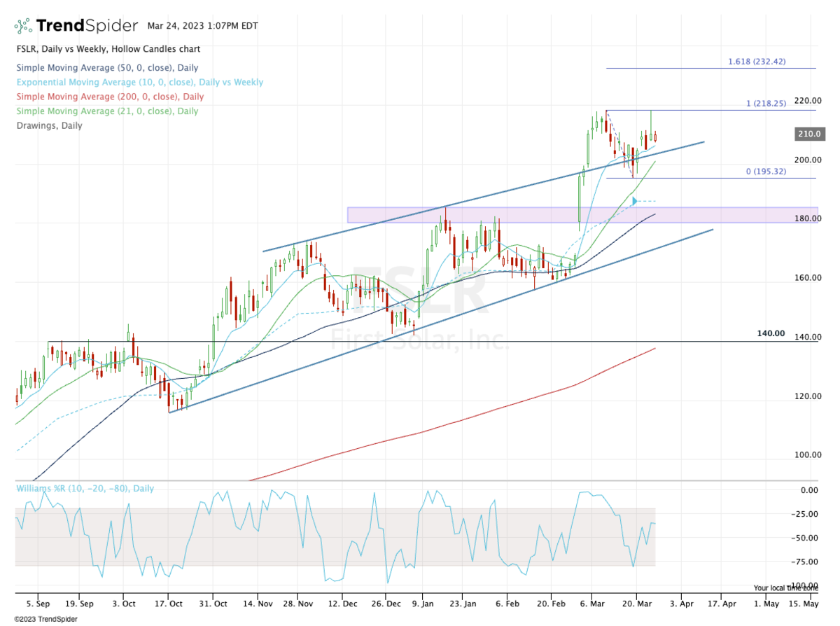Expand the Drawings, Daily legend entry
840x626 pixels.
(48, 126)
